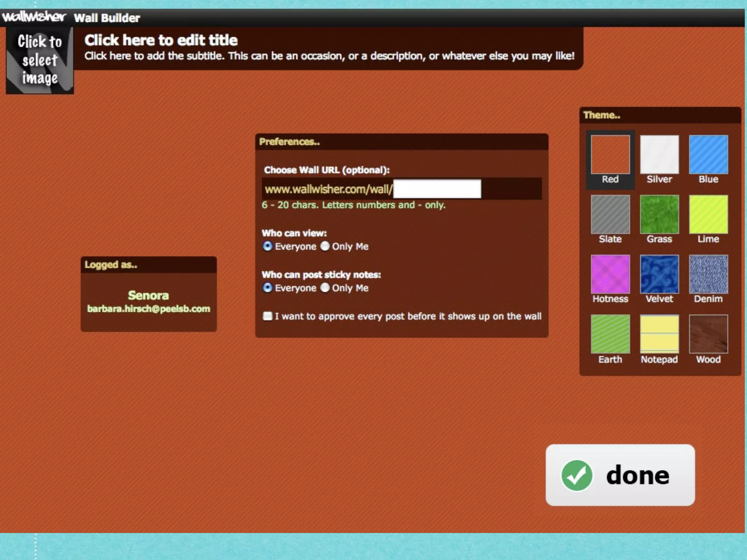This screenshot has width=747, height=560.
Task: Select the Grass texture theme
Action: [659, 214]
